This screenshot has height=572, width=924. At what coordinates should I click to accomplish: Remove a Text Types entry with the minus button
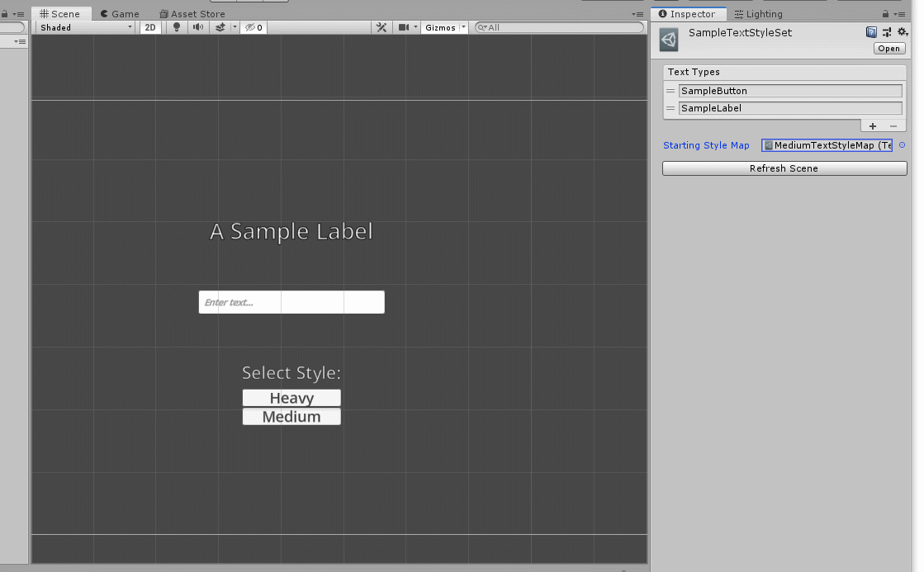click(x=893, y=126)
